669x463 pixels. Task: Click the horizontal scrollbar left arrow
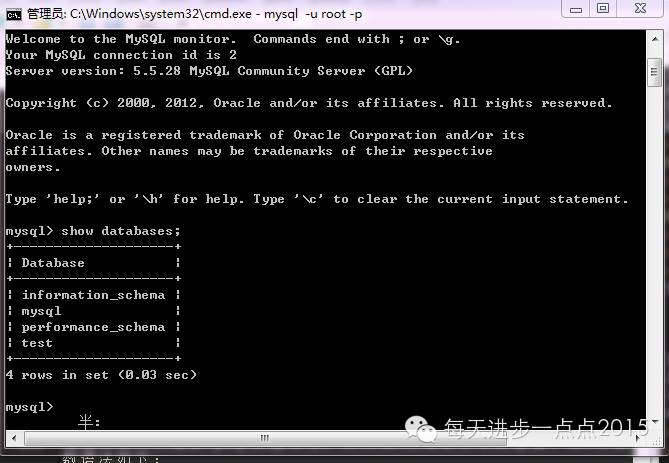point(14,438)
